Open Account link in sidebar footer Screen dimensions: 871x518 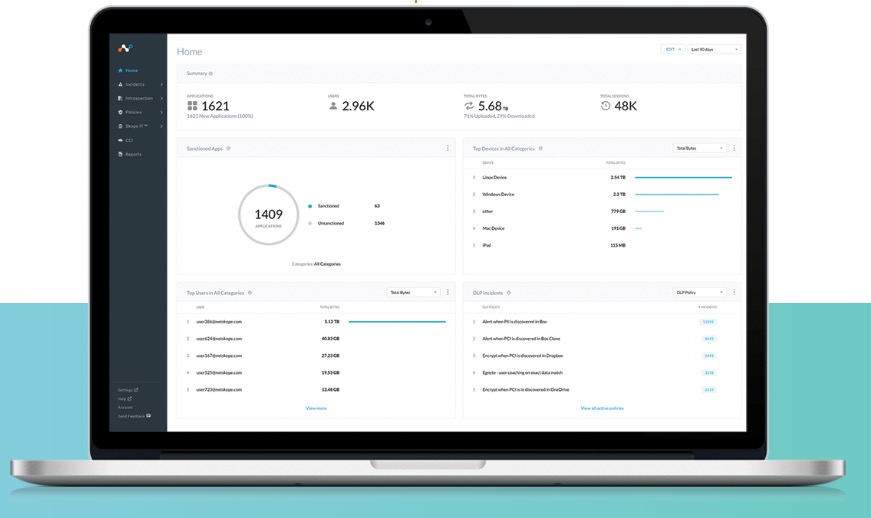[125, 408]
